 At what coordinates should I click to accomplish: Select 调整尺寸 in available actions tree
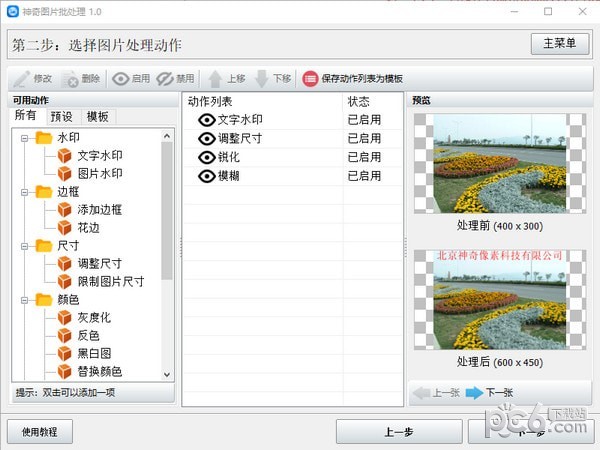[99, 263]
